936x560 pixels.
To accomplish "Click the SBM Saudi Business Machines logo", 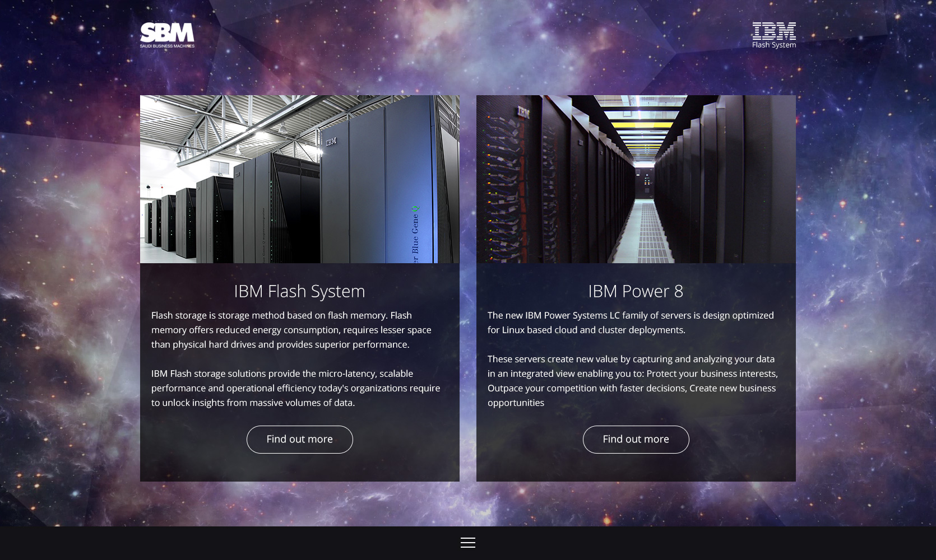I will coord(167,35).
